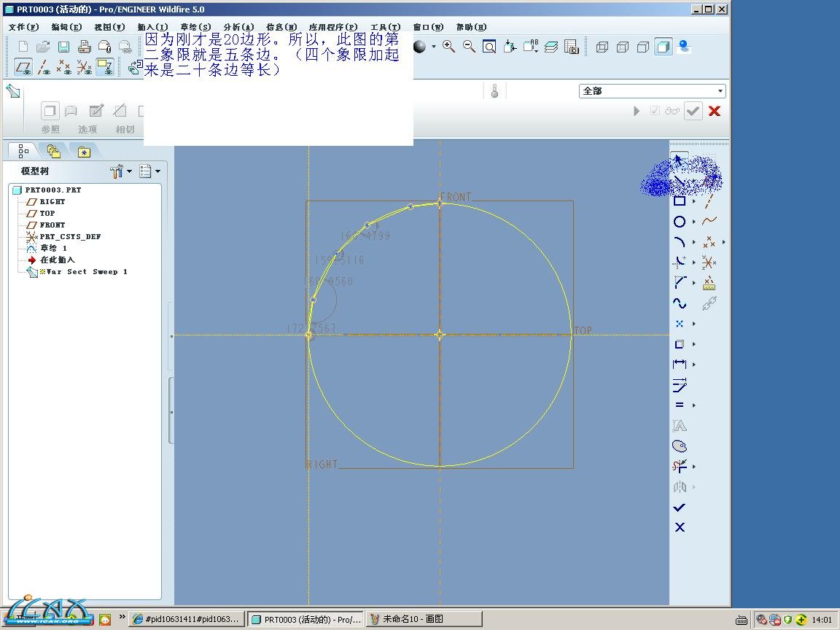840x630 pixels.
Task: Cancel feature with red X button
Action: [715, 111]
